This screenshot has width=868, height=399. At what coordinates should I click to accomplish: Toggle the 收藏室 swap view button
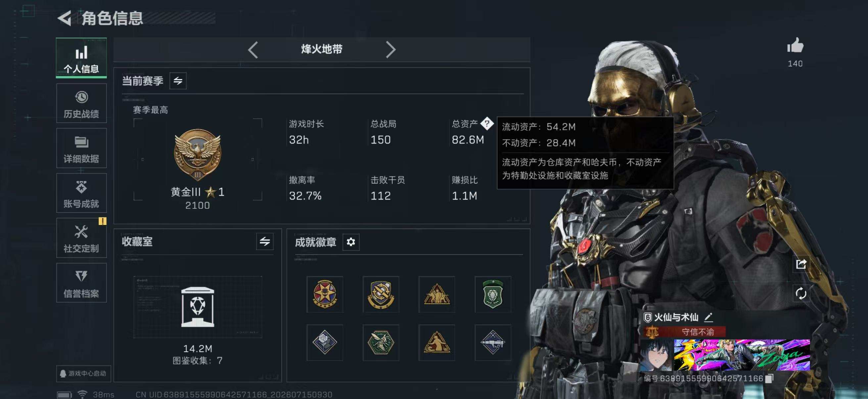click(265, 242)
